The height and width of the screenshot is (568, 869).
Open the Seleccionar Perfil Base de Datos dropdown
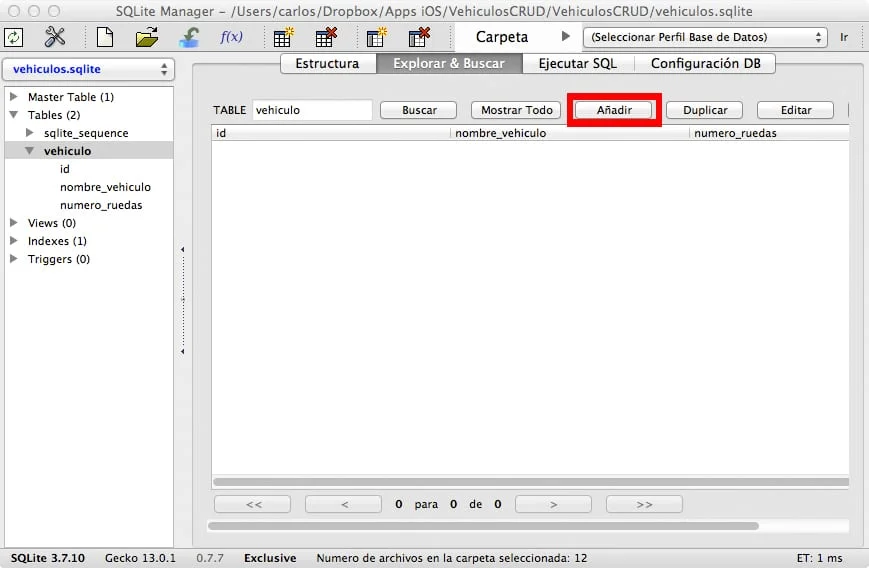[x=705, y=37]
